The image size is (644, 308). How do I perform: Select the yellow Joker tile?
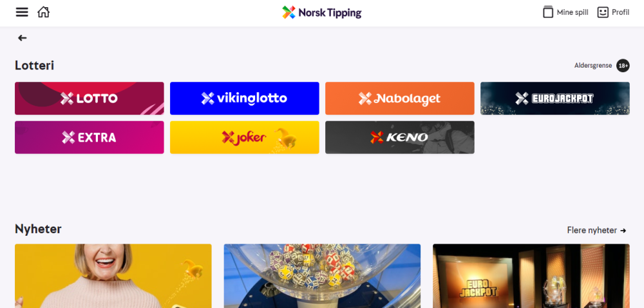pos(244,137)
